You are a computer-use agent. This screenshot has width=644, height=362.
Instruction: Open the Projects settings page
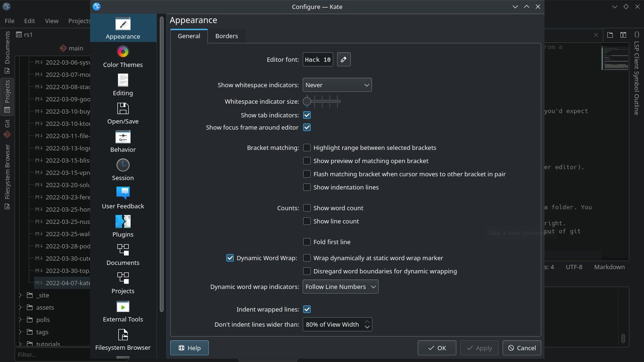(x=123, y=283)
